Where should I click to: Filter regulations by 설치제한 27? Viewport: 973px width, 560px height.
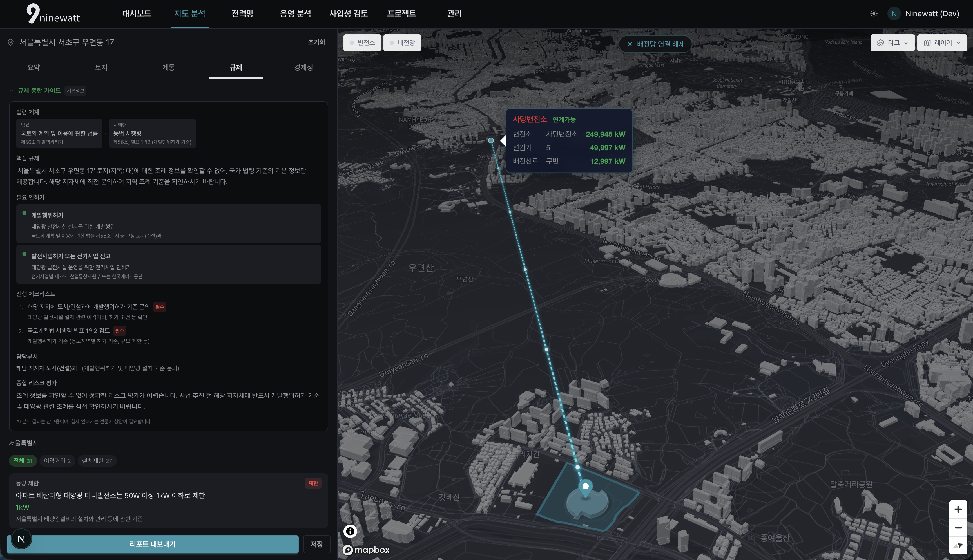coord(97,461)
